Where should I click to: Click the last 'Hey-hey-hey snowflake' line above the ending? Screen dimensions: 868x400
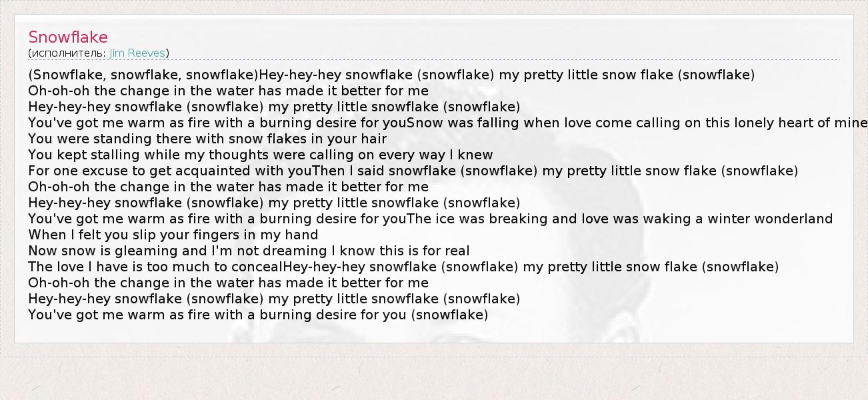(x=274, y=299)
